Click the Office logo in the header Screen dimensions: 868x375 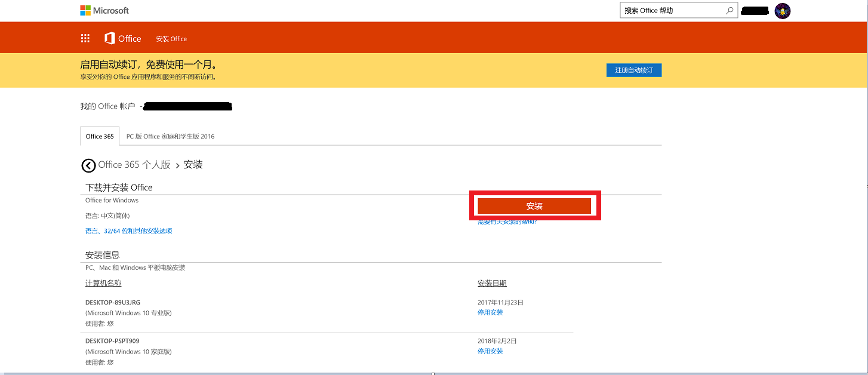click(x=123, y=39)
